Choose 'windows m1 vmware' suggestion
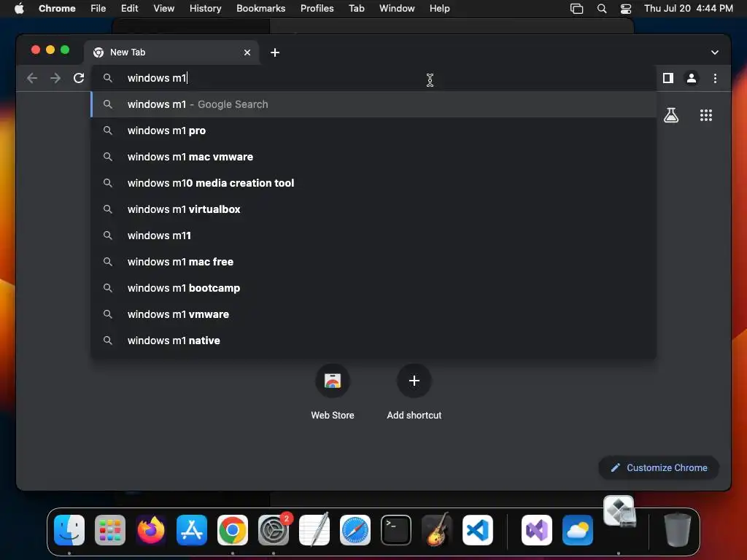This screenshot has height=560, width=747. [x=373, y=314]
